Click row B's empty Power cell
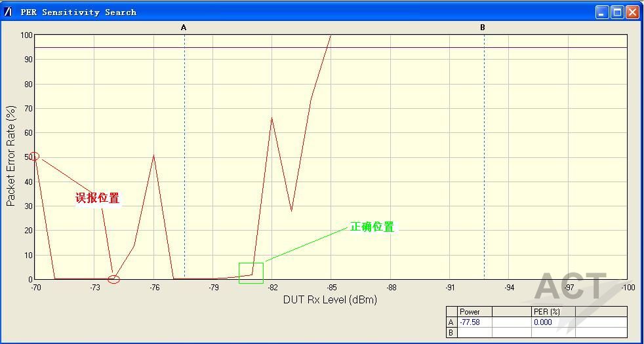Image resolution: width=644 pixels, height=344 pixels. pyautogui.click(x=474, y=333)
